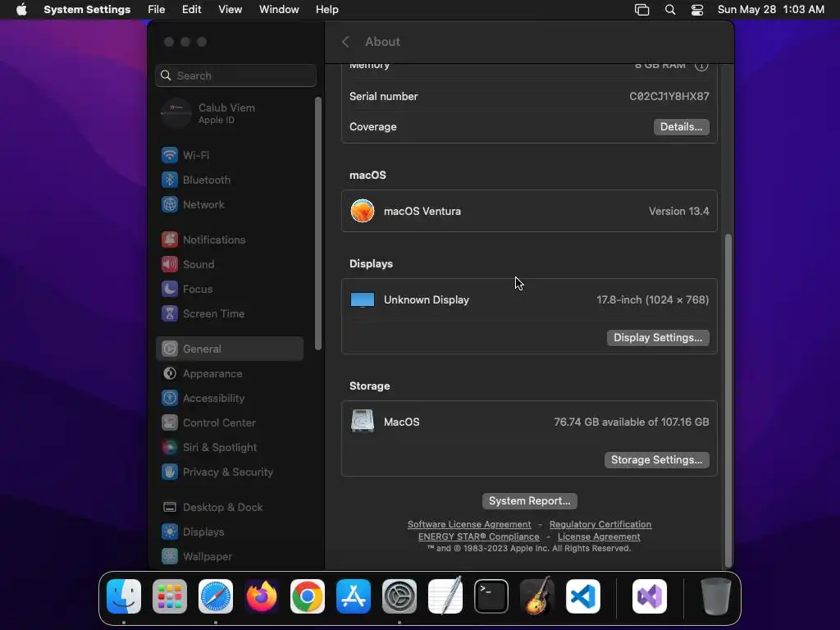The image size is (840, 630).
Task: Open Spotlight search in menu bar
Action: [x=670, y=10]
